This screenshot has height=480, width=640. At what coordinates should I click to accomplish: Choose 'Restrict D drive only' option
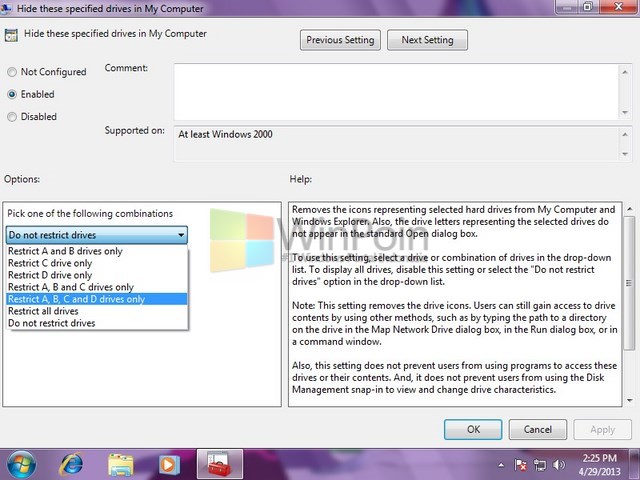pyautogui.click(x=97, y=275)
